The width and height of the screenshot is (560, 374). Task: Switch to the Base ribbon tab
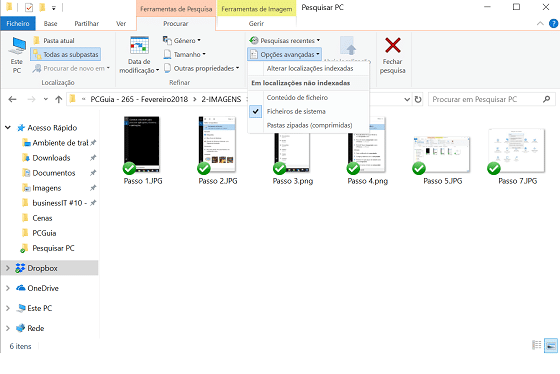pyautogui.click(x=50, y=24)
